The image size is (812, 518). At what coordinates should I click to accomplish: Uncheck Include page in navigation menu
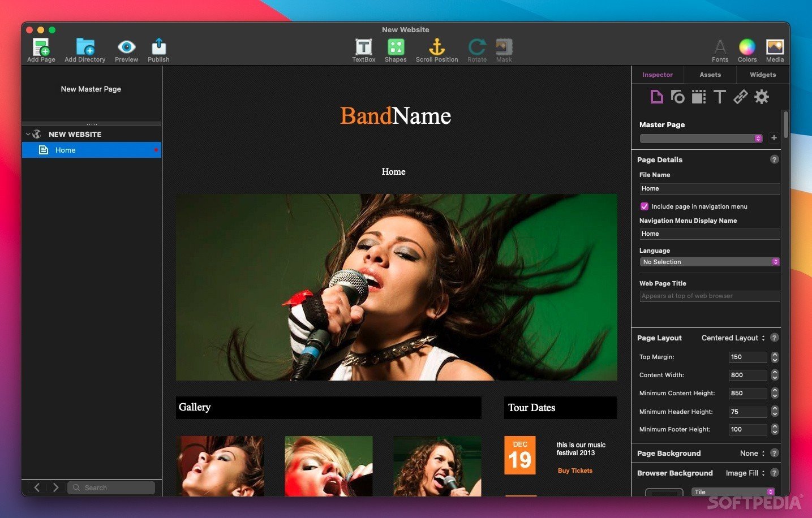[644, 206]
